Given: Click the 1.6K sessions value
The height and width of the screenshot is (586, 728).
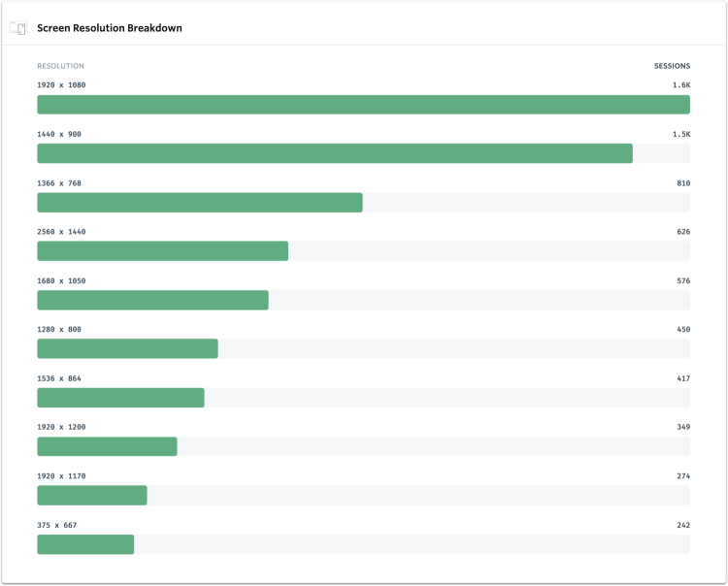Looking at the screenshot, I should point(681,85).
